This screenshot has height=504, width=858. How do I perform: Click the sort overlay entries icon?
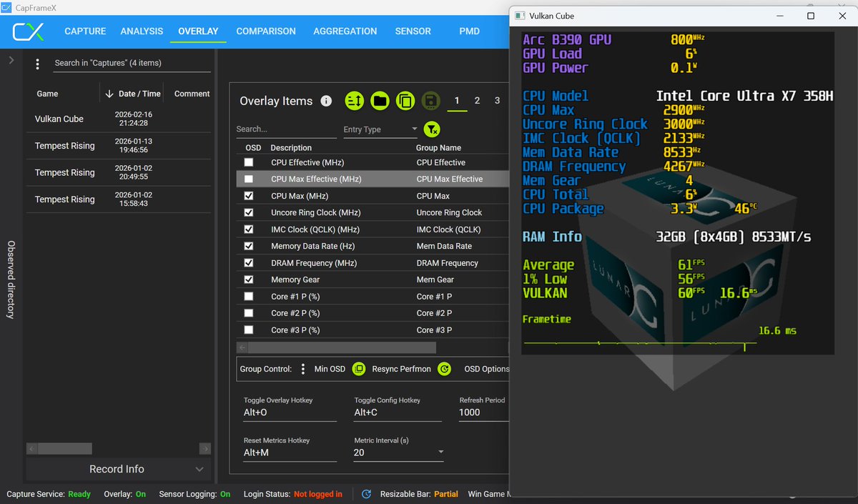click(355, 101)
